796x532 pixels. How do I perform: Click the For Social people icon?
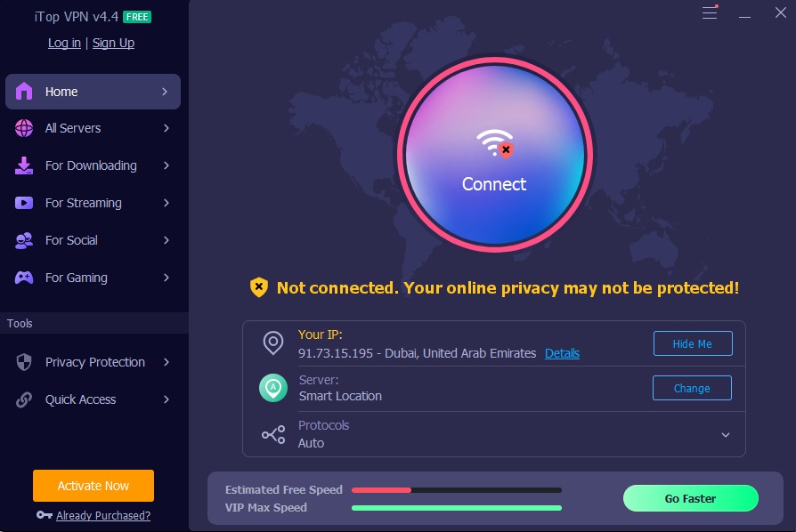point(24,240)
